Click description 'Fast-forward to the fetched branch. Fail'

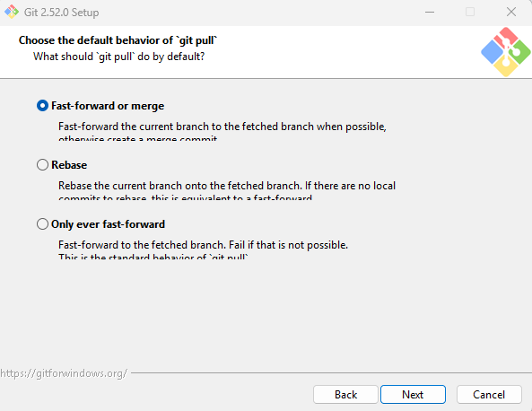click(152, 245)
